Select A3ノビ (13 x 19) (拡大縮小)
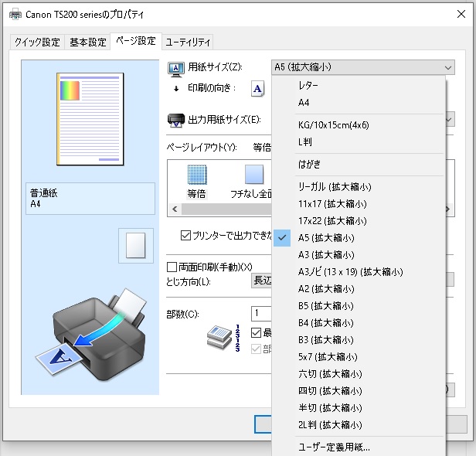 click(x=359, y=272)
